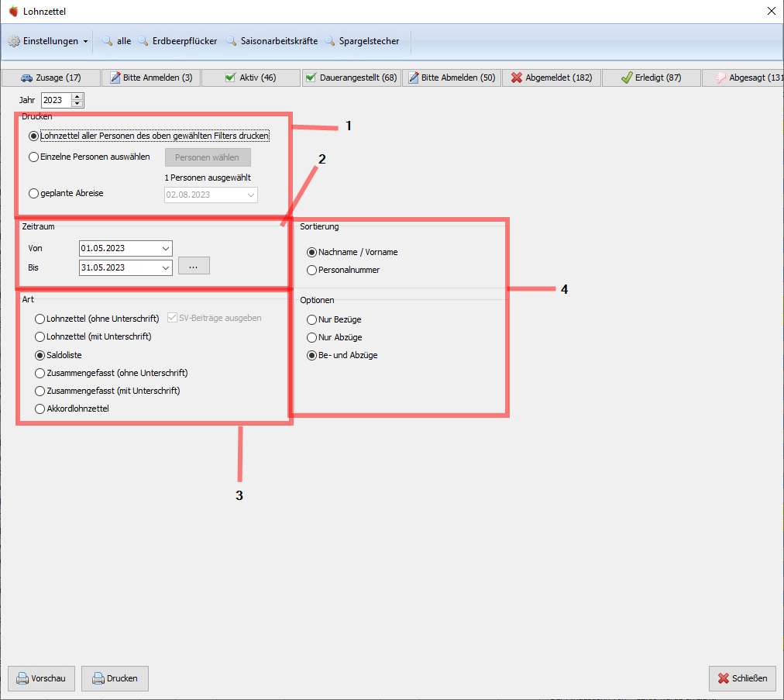Choose 'Nur Bezüge' under Optionen

312,319
